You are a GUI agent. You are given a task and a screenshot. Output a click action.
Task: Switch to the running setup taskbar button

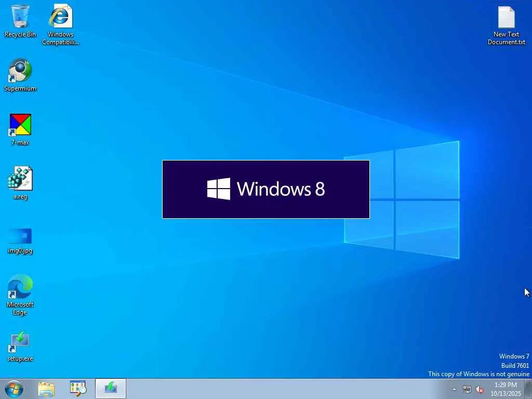[x=111, y=389]
